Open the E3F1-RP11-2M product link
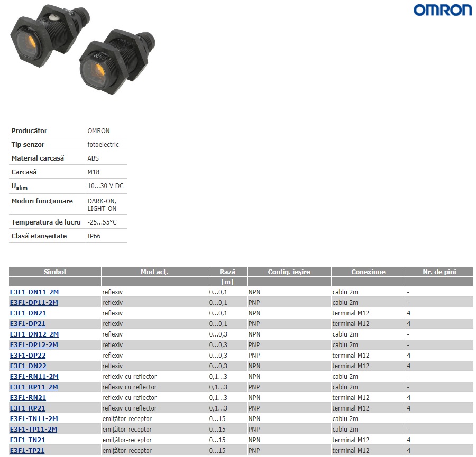The image size is (476, 457). point(34,387)
